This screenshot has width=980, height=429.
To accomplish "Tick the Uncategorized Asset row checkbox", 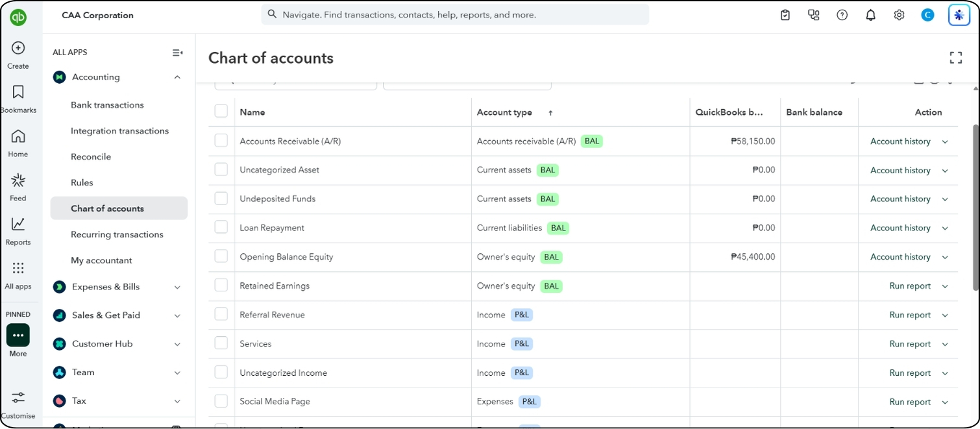I will 221,169.
